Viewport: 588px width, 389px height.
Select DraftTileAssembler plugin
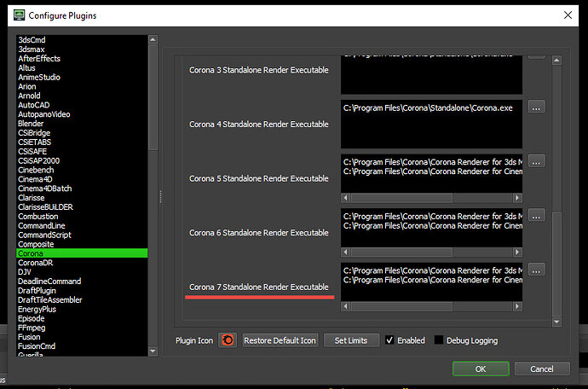tap(82, 300)
